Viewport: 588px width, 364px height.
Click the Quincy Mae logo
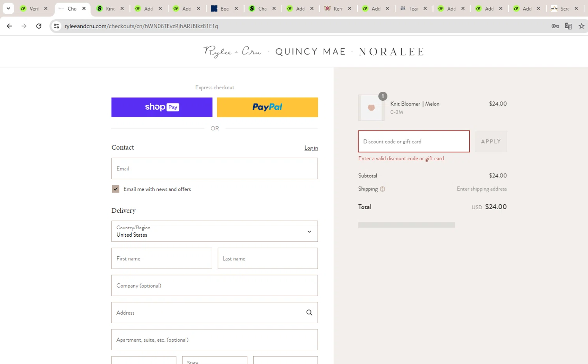pyautogui.click(x=310, y=52)
